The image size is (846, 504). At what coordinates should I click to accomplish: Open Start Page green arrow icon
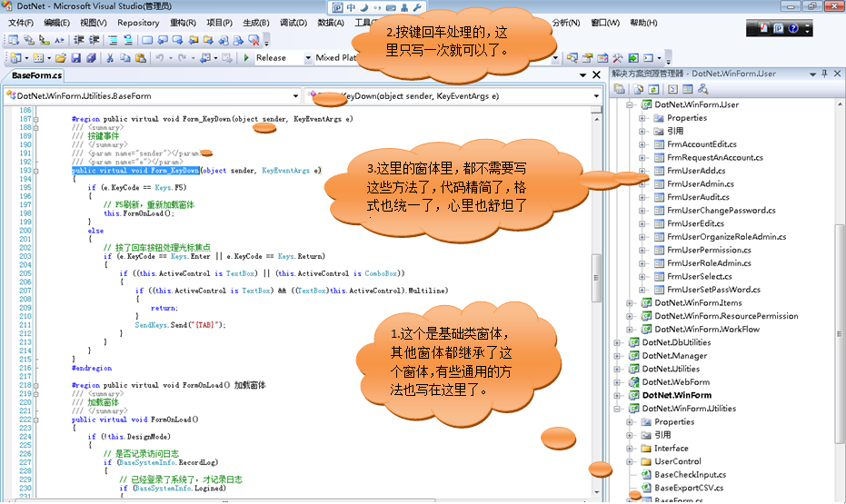[x=633, y=58]
